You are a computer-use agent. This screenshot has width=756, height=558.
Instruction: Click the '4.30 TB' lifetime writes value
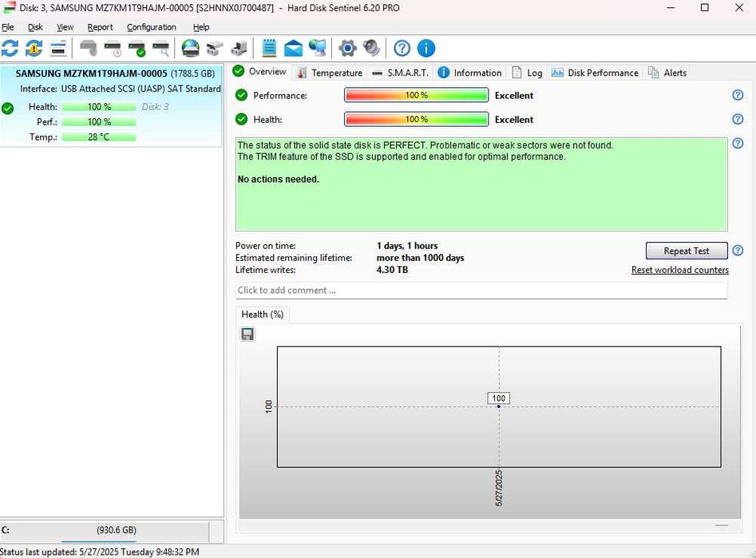click(x=392, y=270)
